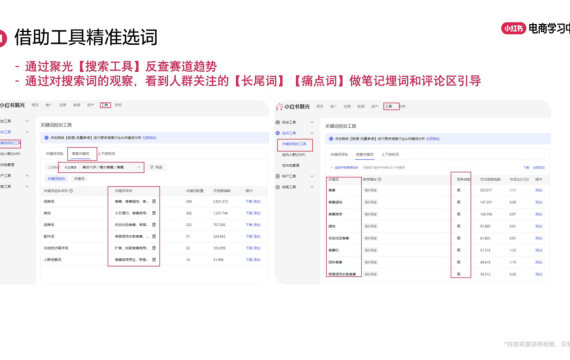Click the 小红书聚光 logo in right panel
570x360 pixels.
[293, 107]
